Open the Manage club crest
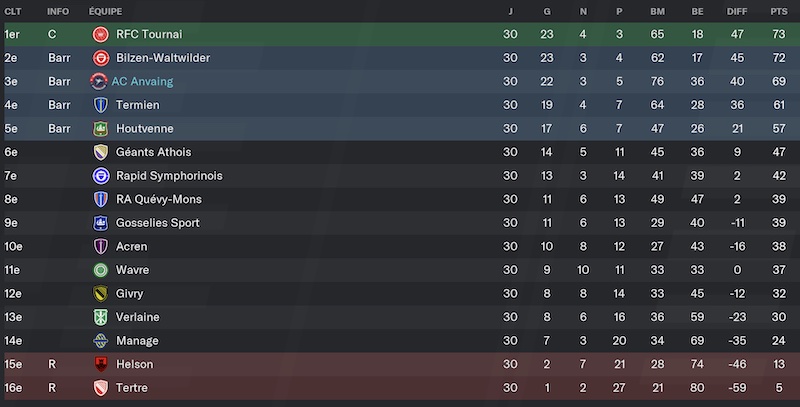Image resolution: width=800 pixels, height=407 pixels. click(x=101, y=341)
